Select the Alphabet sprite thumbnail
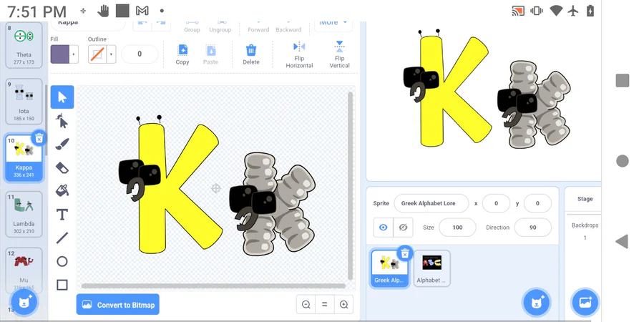Screen dimensions: 644x322 431,268
